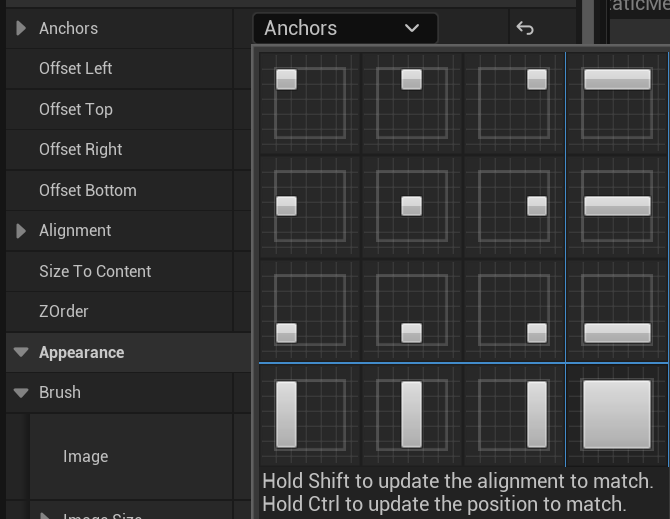The height and width of the screenshot is (519, 670).
Task: Pick the middle-left anchor preset
Action: (310, 206)
